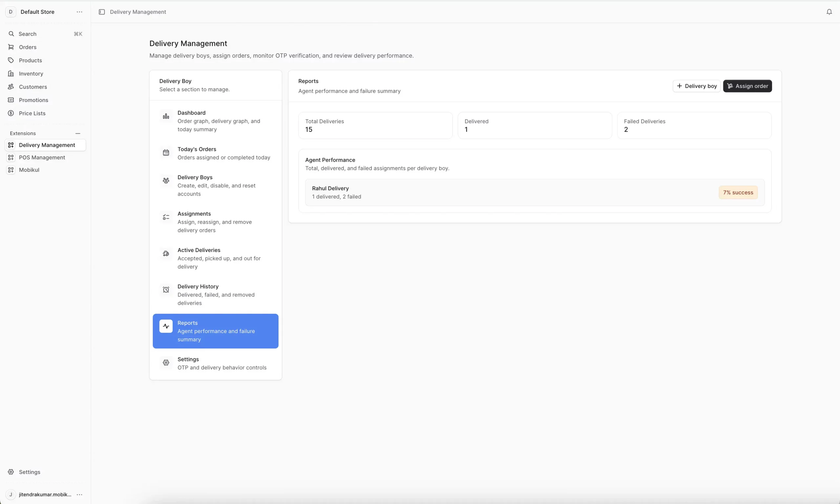Select the Delivery Boys section
This screenshot has height=504, width=840.
point(216,185)
